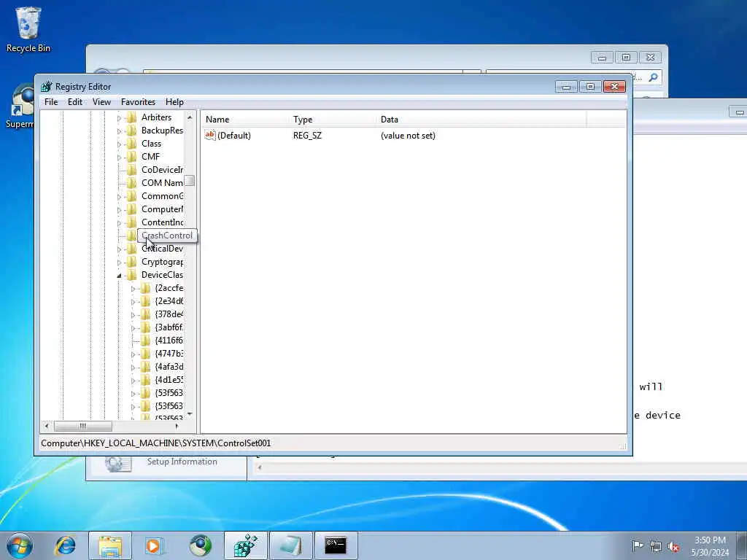The width and height of the screenshot is (747, 560).
Task: Select the CrashControl folder icon
Action: [x=132, y=236]
